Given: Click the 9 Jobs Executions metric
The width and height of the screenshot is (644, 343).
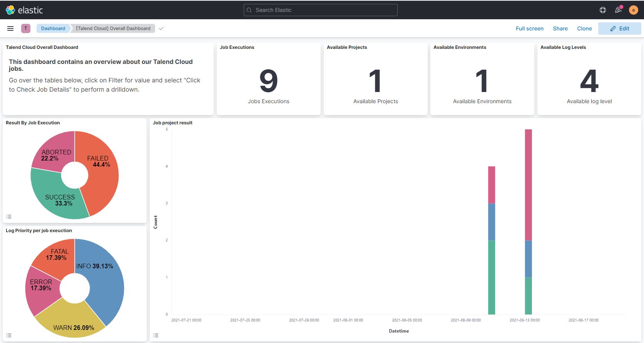Looking at the screenshot, I should tap(269, 81).
